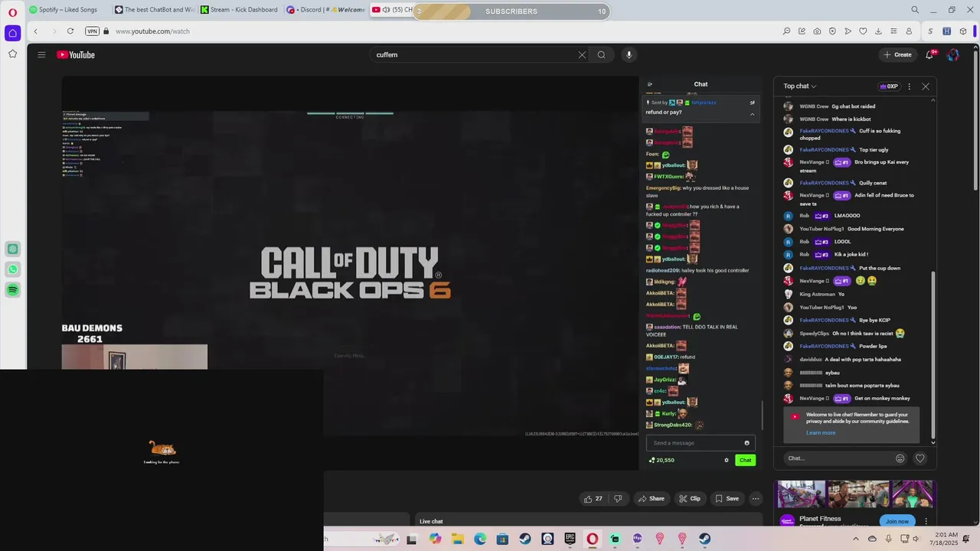Show hidden system tray icons chevron
Image resolution: width=980 pixels, height=551 pixels.
(x=856, y=539)
